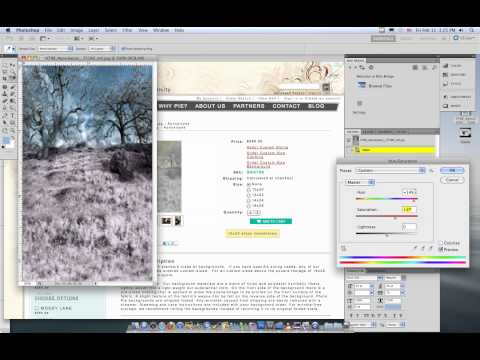Screen dimensions: 480x360
Task: Open the BLOG navigation link
Action: (316, 106)
